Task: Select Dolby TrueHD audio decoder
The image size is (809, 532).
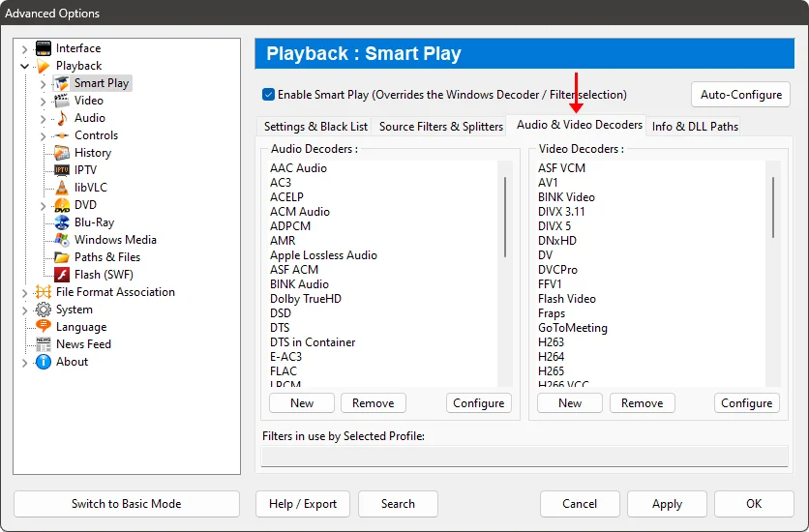Action: 306,299
